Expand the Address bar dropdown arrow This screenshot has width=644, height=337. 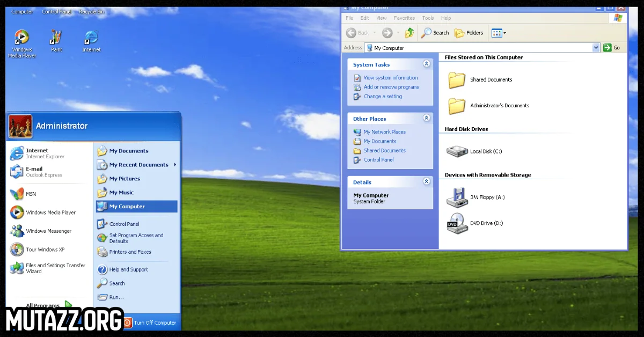(x=596, y=48)
